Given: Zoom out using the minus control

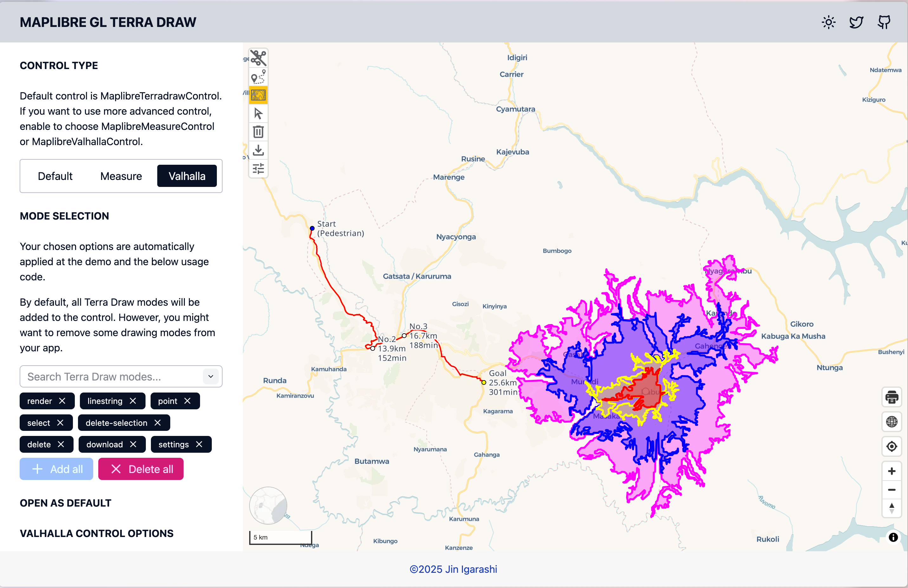Looking at the screenshot, I should point(892,490).
